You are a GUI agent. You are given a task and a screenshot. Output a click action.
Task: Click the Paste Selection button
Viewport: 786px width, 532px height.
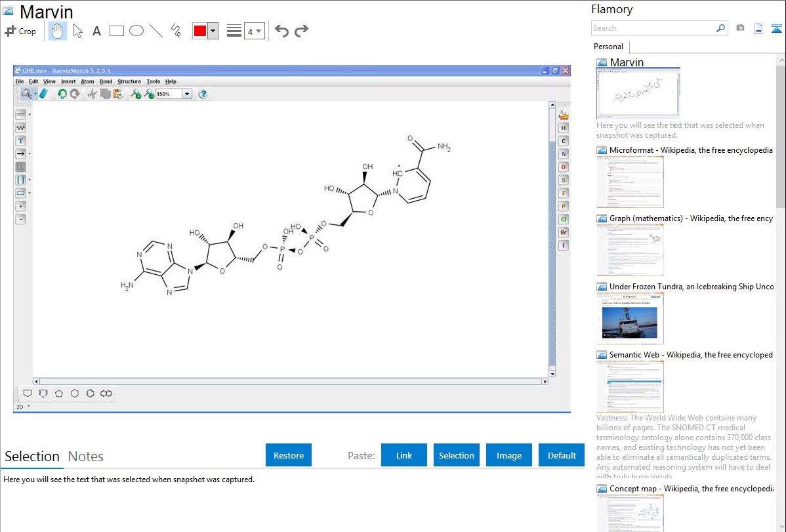[456, 455]
